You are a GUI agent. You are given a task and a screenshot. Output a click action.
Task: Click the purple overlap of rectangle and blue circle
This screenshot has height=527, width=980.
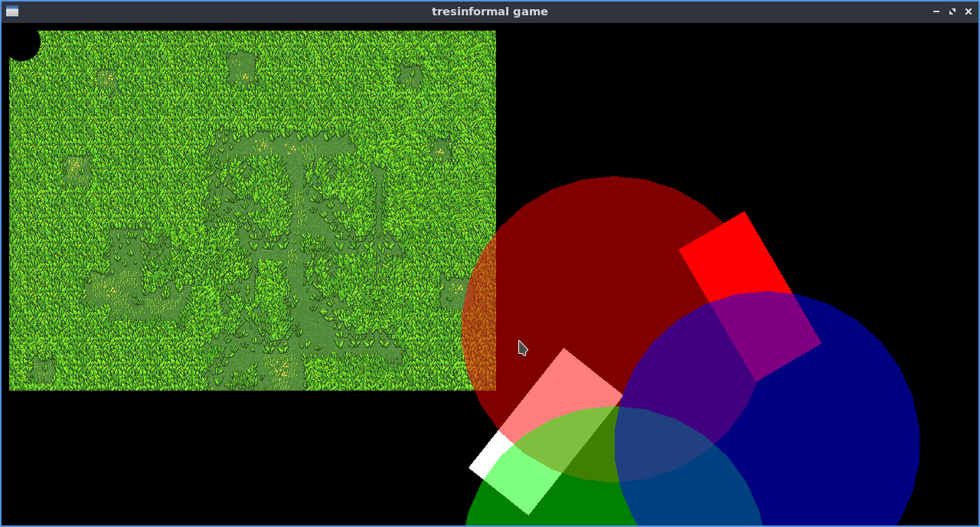pos(767,337)
